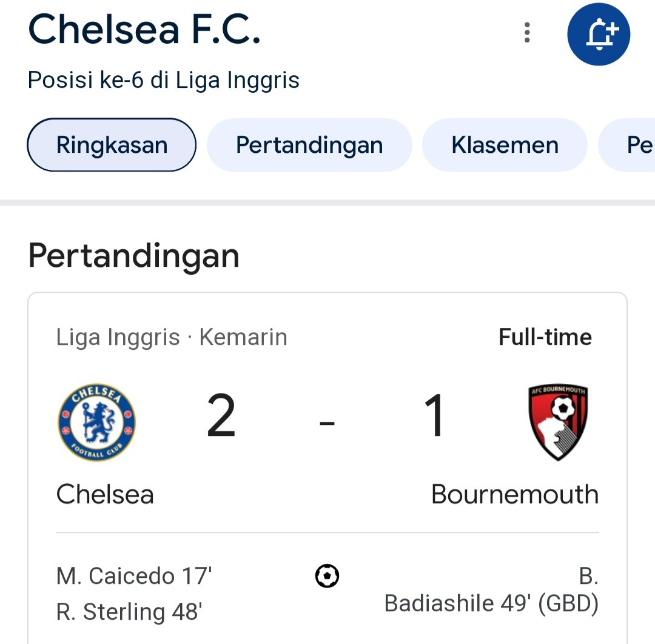Click the AFC Bournemouth crest logo
Screen dimensions: 655x644
click(559, 422)
